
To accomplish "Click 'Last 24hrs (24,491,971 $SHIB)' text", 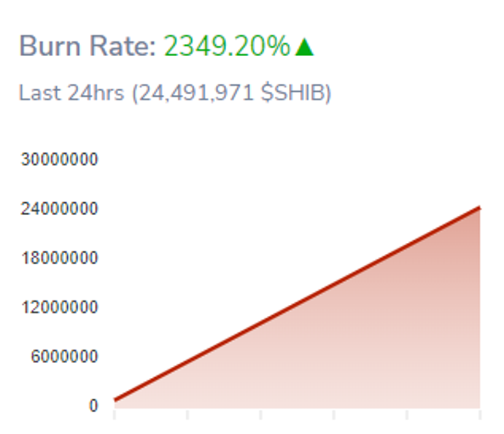I will click(175, 93).
